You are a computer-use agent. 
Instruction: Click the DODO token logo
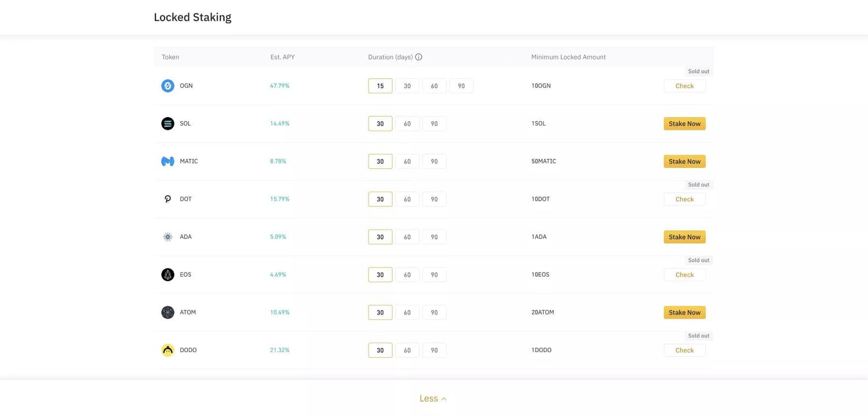(168, 350)
